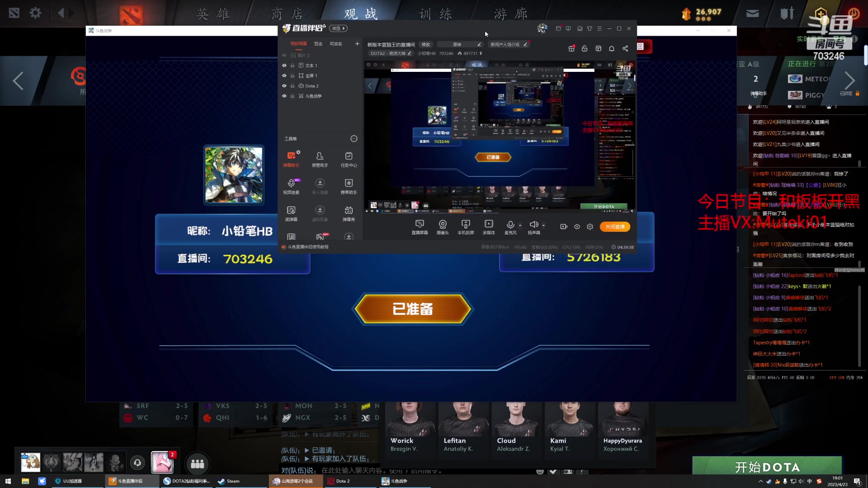Open stream settings gear beside 关闭直播

590,227
